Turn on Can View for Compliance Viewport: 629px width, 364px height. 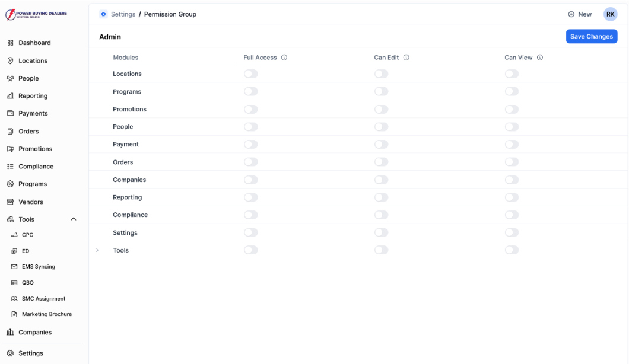[512, 215]
